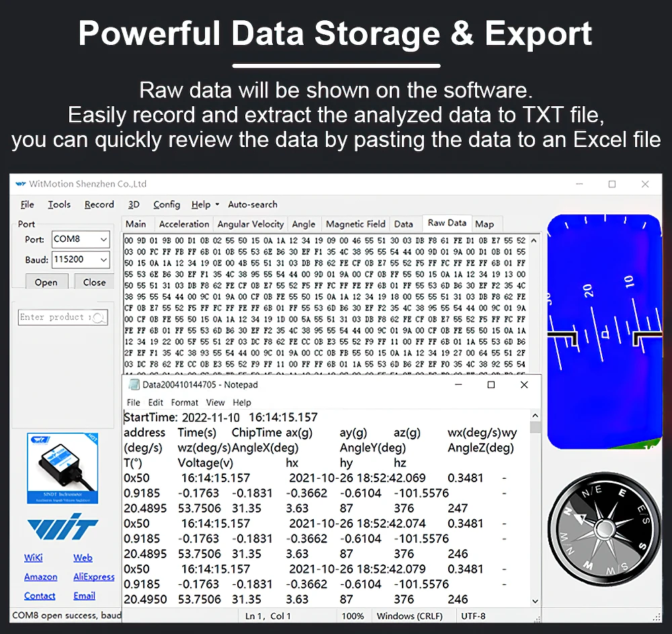Open the AliExpress link
This screenshot has height=634, width=672.
pyautogui.click(x=94, y=577)
